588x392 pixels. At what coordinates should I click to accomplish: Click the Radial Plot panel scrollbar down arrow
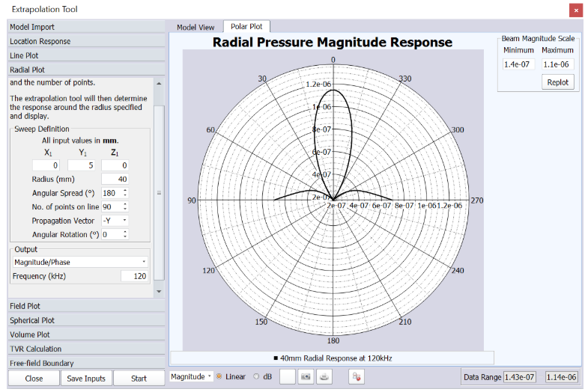pyautogui.click(x=159, y=291)
